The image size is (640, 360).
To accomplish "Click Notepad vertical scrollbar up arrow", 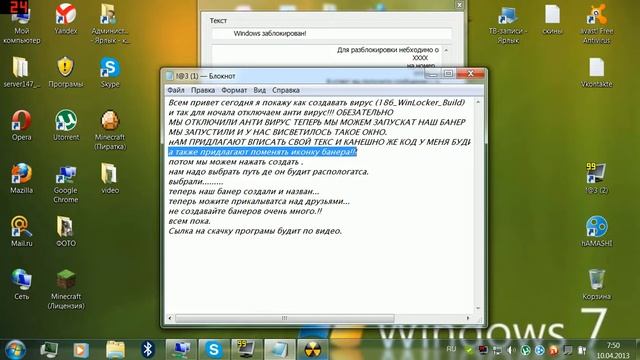I will point(478,102).
